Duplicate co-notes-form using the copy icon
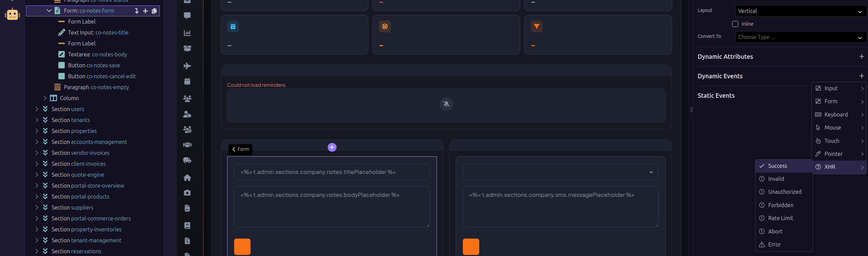Image resolution: width=868 pixels, height=256 pixels. click(x=154, y=11)
